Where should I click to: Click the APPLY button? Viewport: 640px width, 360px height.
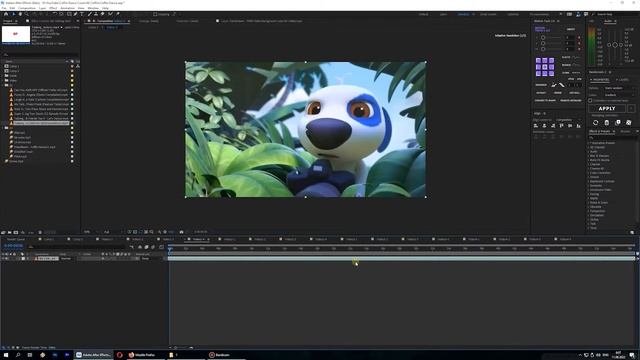click(607, 109)
